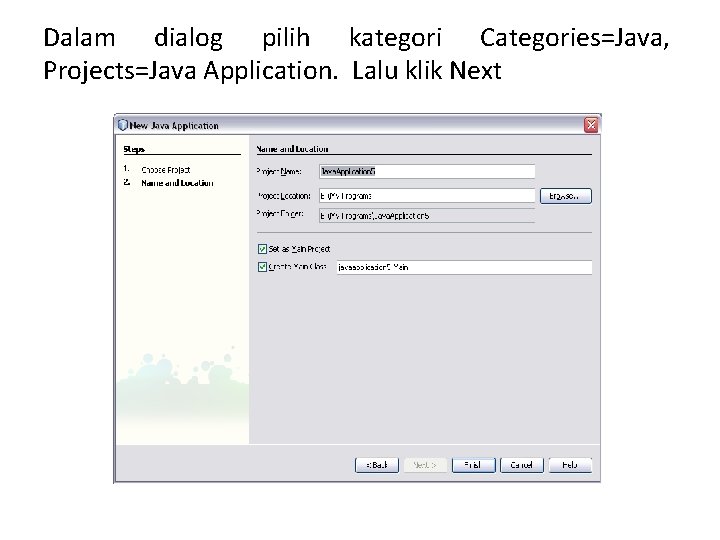Click the Help button
The height and width of the screenshot is (540, 720).
[570, 465]
